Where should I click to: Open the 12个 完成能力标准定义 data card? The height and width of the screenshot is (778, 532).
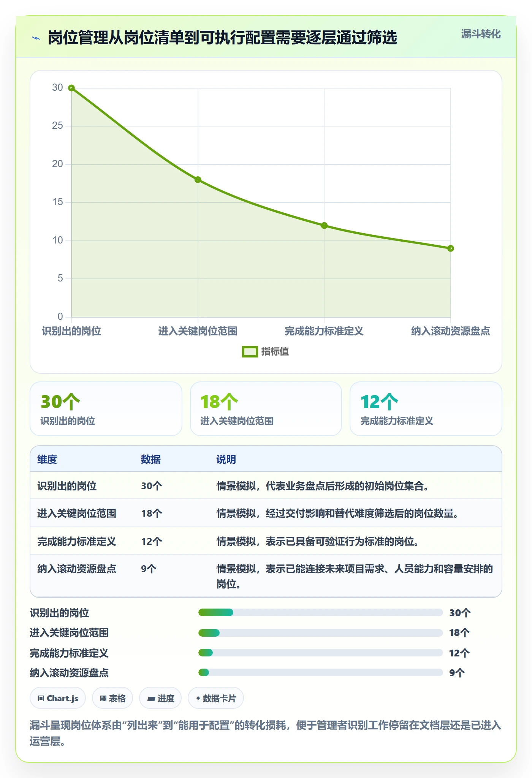(x=426, y=409)
